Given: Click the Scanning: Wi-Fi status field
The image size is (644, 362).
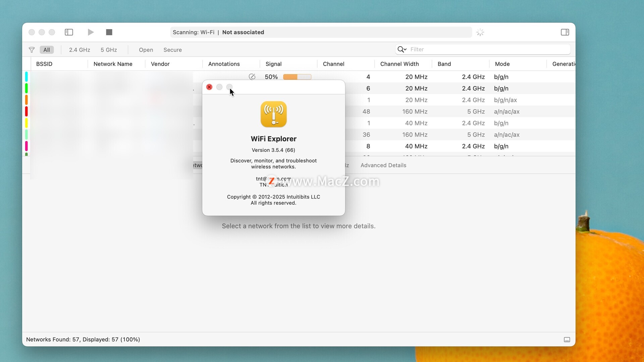Looking at the screenshot, I should pos(321,32).
